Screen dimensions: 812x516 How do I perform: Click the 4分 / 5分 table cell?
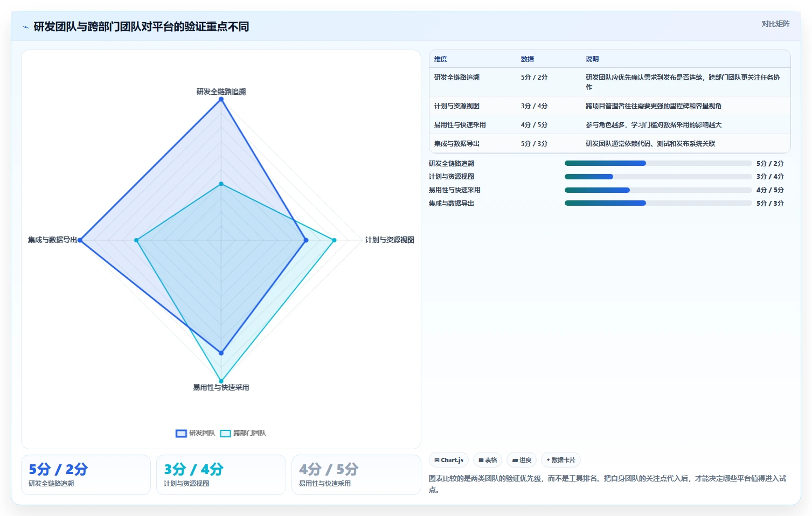pyautogui.click(x=534, y=125)
